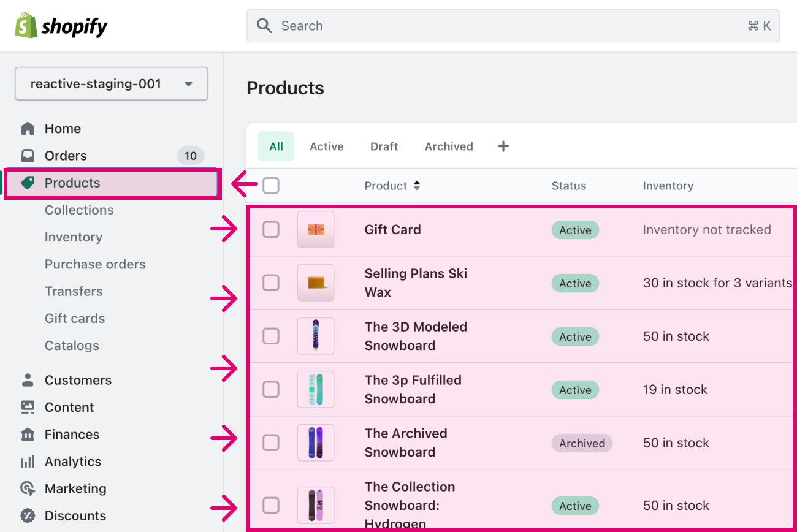Select all products with header checkbox
The height and width of the screenshot is (532, 797).
point(271,186)
